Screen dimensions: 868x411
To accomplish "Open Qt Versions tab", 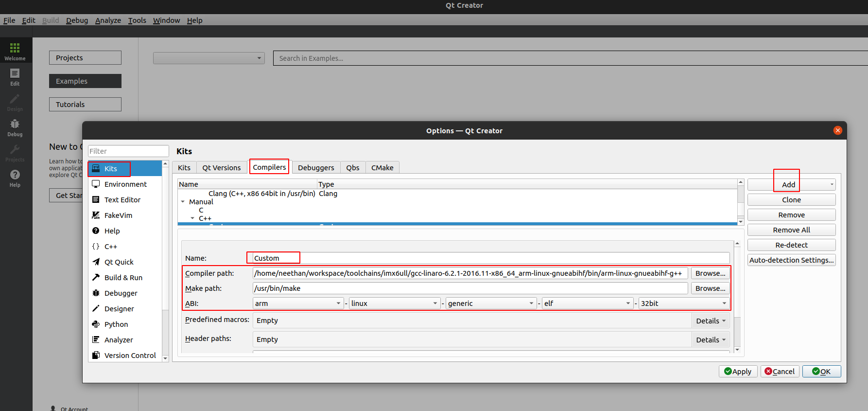I will [x=222, y=167].
